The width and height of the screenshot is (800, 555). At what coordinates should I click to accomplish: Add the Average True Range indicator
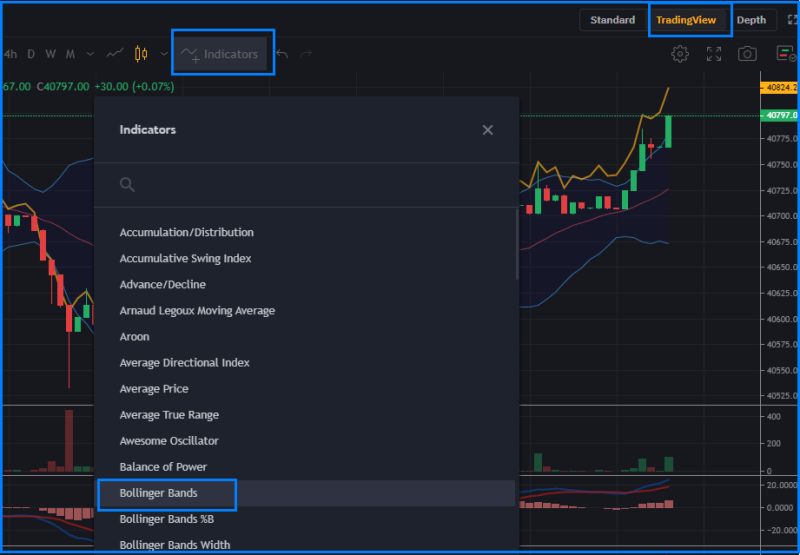click(x=307, y=415)
